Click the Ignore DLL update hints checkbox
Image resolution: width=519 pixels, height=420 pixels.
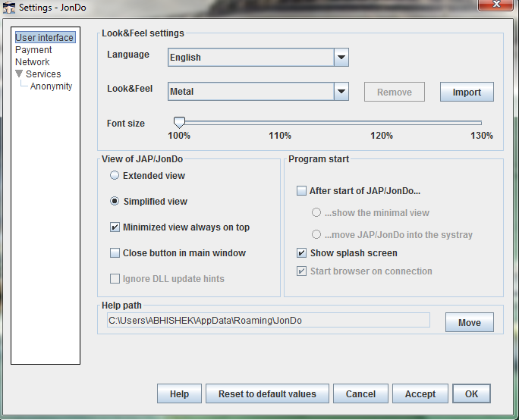pyautogui.click(x=115, y=279)
